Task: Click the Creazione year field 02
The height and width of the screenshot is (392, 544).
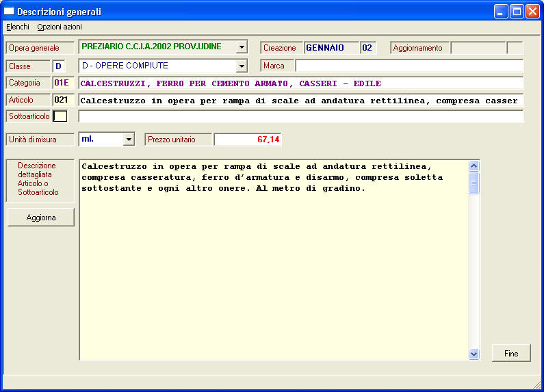Action: [x=367, y=47]
